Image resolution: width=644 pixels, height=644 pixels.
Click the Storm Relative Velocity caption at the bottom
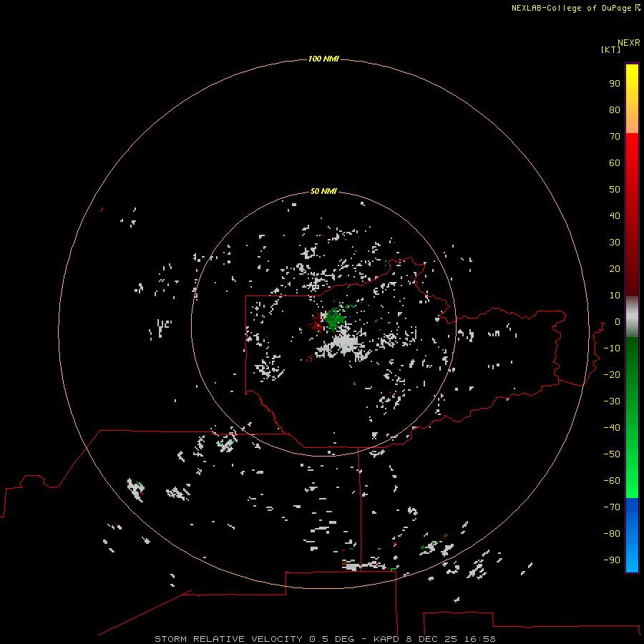point(325,639)
